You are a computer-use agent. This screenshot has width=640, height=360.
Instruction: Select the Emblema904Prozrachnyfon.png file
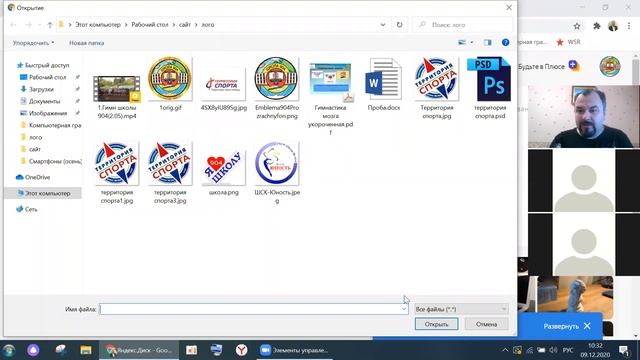click(277, 89)
